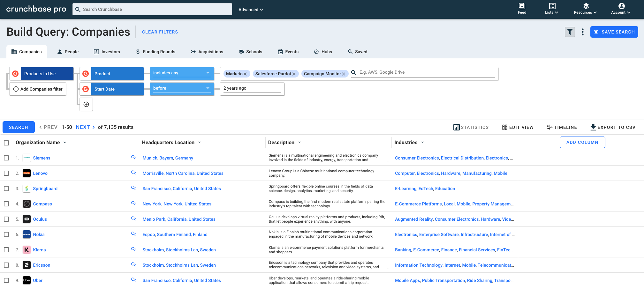Click the Ericsson company logo
The width and height of the screenshot is (644, 289).
(x=27, y=265)
